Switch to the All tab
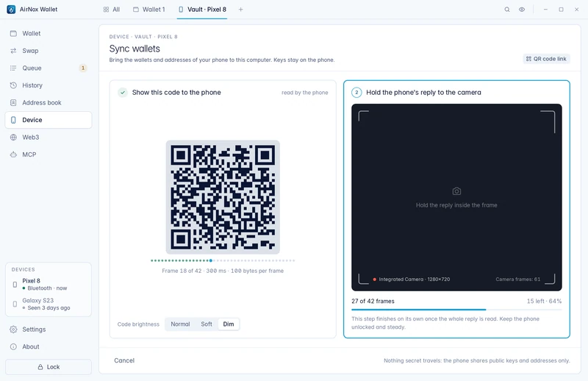This screenshot has width=588, height=381. (112, 10)
